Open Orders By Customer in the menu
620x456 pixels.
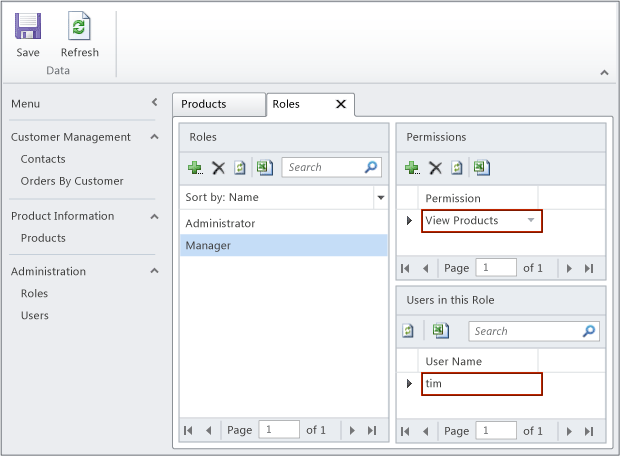point(72,181)
